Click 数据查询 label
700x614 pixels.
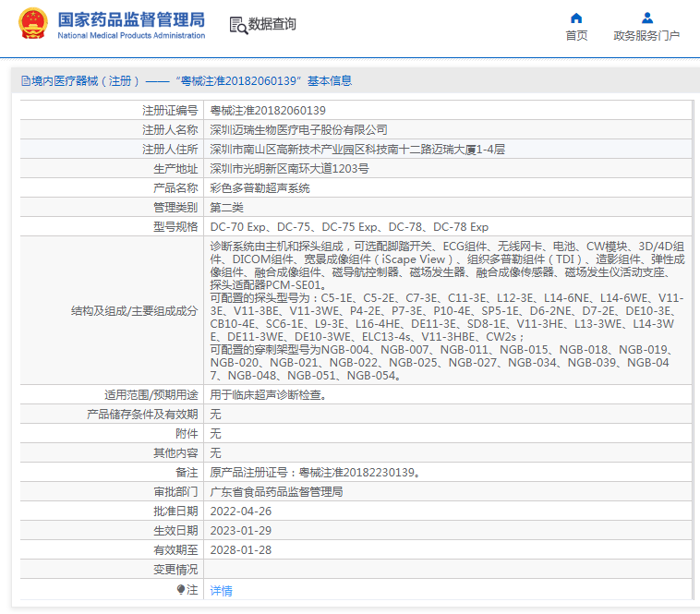coord(272,24)
